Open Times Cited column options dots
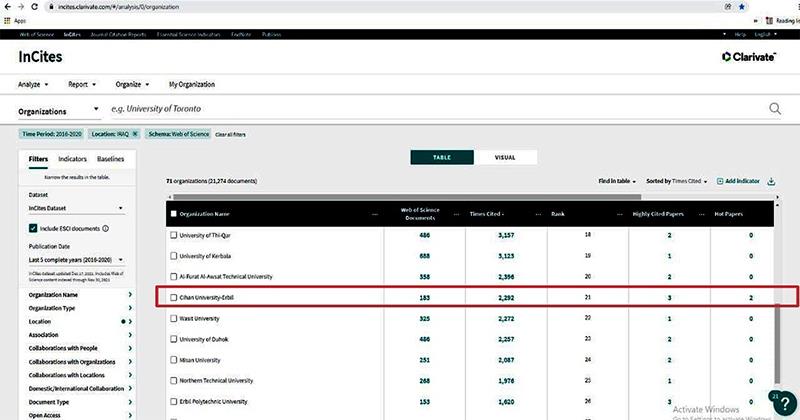 (538, 214)
